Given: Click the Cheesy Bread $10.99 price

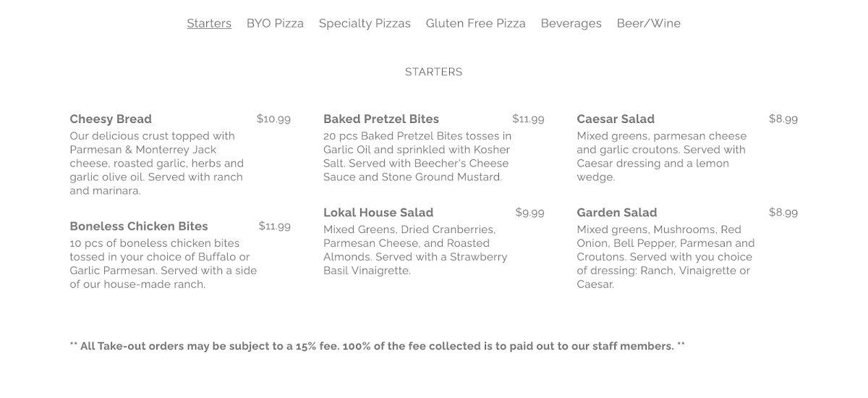Looking at the screenshot, I should click(x=273, y=119).
